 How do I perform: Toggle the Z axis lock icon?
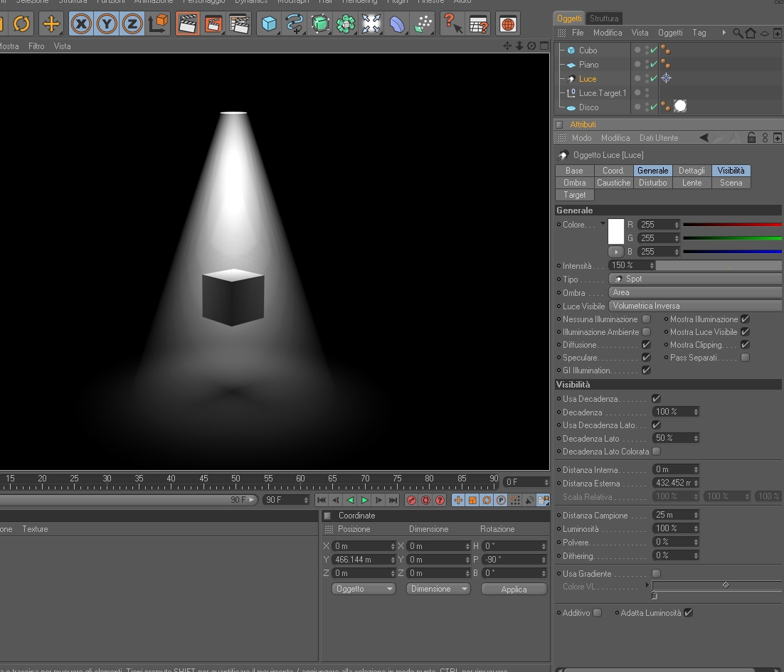tap(132, 23)
